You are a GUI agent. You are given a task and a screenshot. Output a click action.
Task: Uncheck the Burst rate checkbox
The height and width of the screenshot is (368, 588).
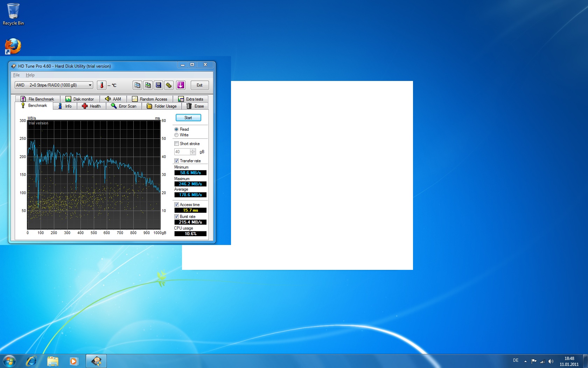pos(177,217)
